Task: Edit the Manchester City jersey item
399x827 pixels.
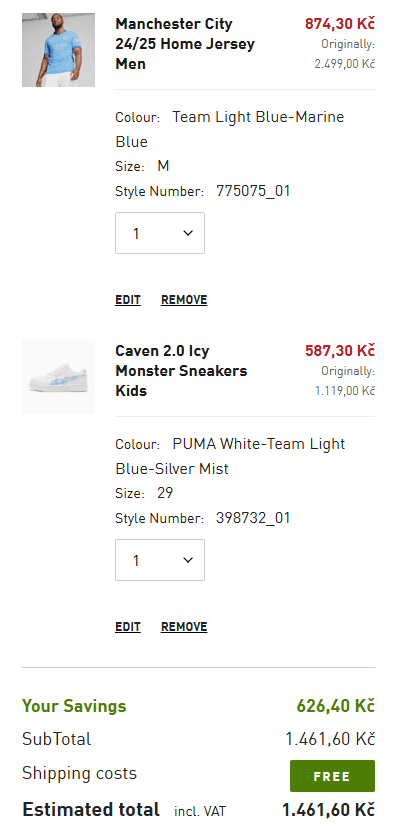Action: [128, 300]
